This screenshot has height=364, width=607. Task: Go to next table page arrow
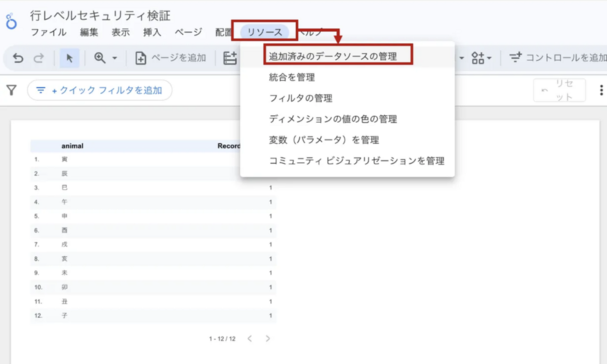click(268, 338)
